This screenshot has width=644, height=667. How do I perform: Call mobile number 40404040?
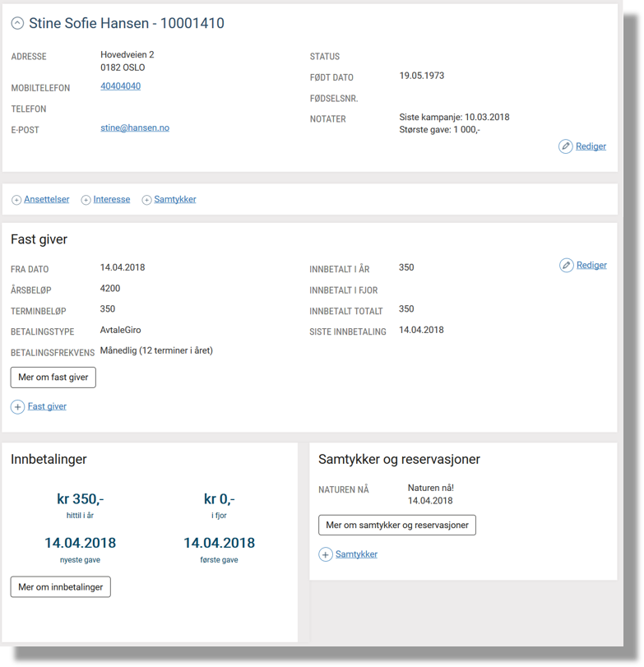click(x=120, y=86)
